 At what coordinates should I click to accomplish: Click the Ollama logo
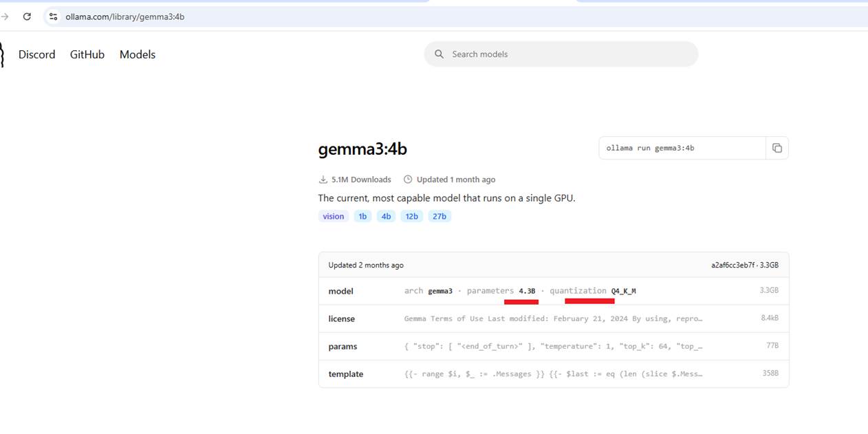pos(2,54)
